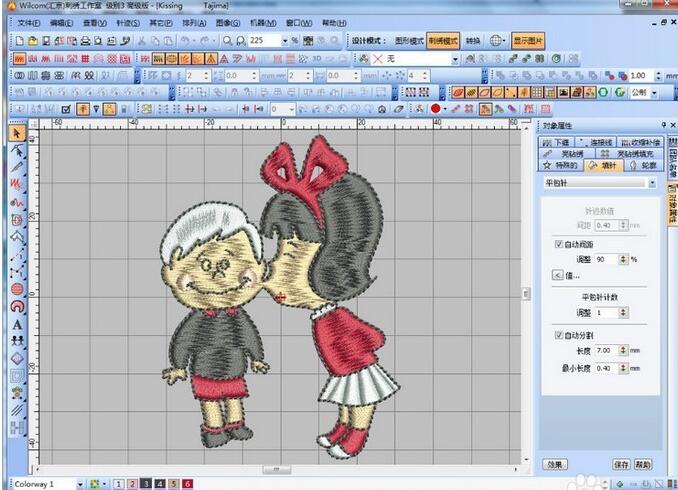Click the 转换 button
This screenshot has width=678, height=490.
(x=473, y=41)
